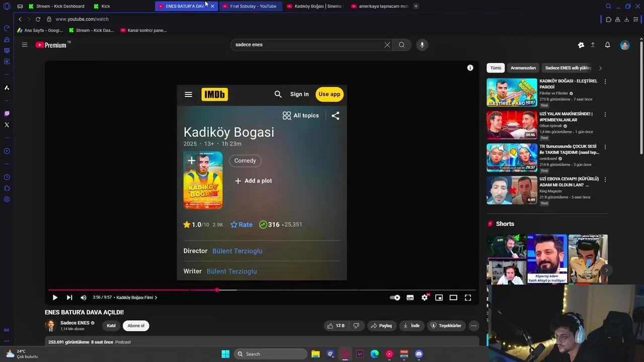Open File Explorer from the taskbar
This screenshot has width=644, height=362.
[x=315, y=354]
